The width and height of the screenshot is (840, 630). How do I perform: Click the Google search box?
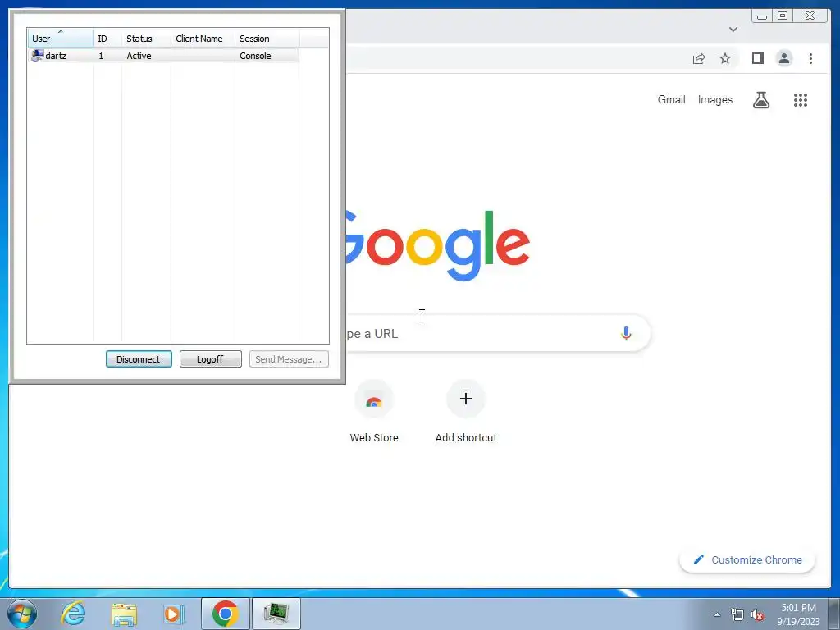pyautogui.click(x=498, y=333)
